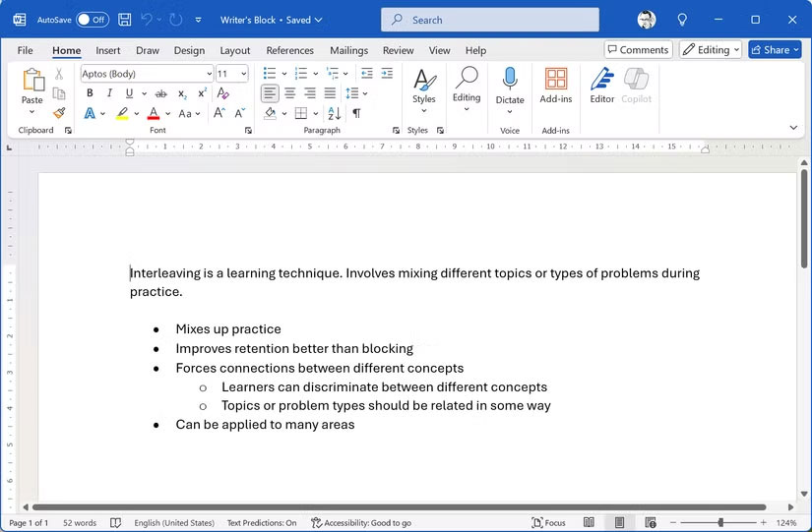Toggle Focus mode in status bar
Viewport: 812px width, 532px height.
pos(548,523)
